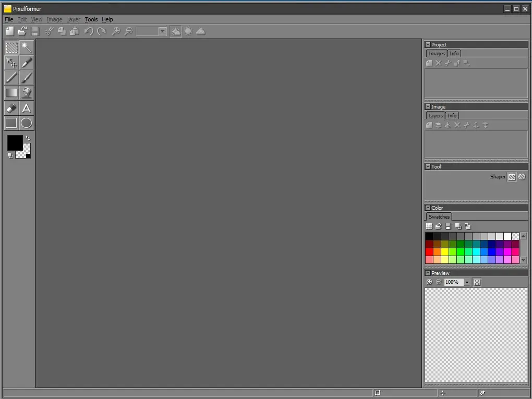Click the Open file folder icon
Viewport: 532px width, 399px height.
point(22,31)
